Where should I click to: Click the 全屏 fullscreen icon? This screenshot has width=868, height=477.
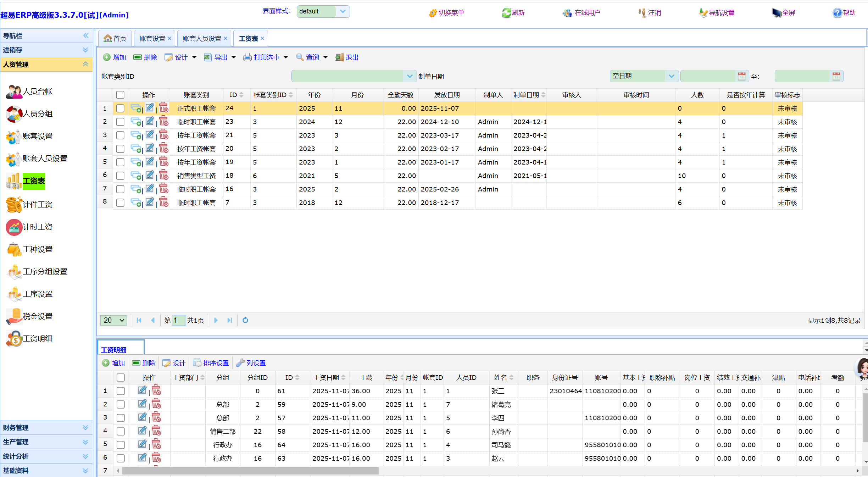(777, 13)
